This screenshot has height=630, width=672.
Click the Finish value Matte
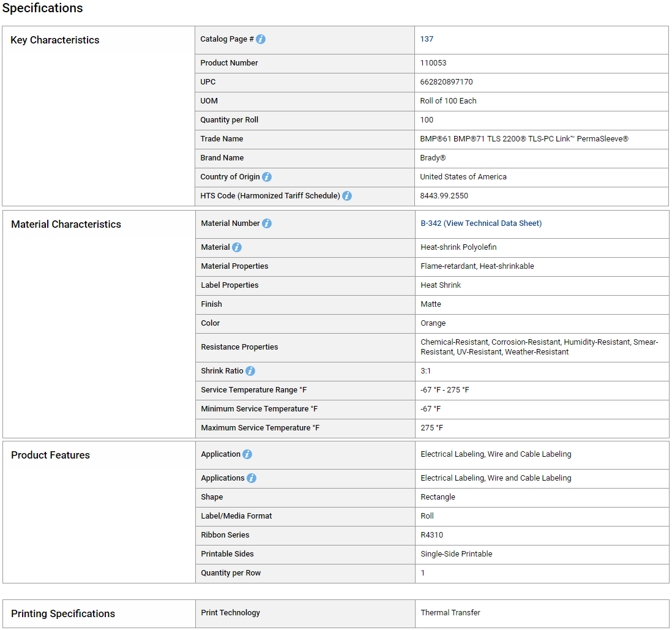point(430,304)
